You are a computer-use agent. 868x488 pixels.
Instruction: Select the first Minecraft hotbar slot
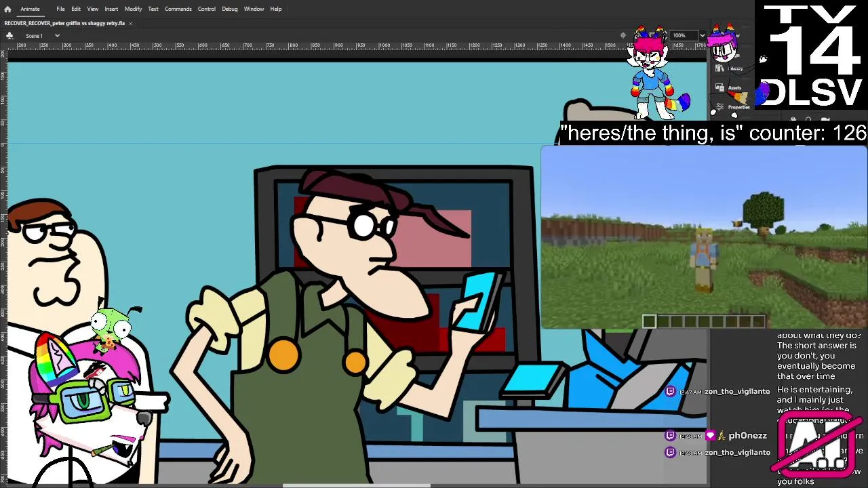click(649, 321)
